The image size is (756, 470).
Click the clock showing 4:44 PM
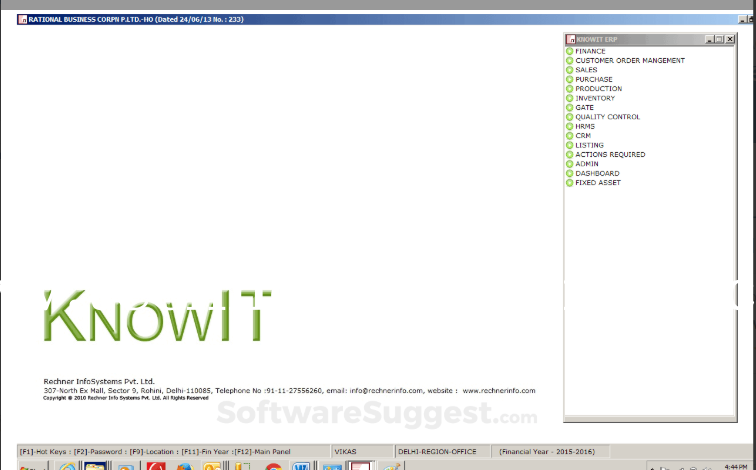coord(735,467)
